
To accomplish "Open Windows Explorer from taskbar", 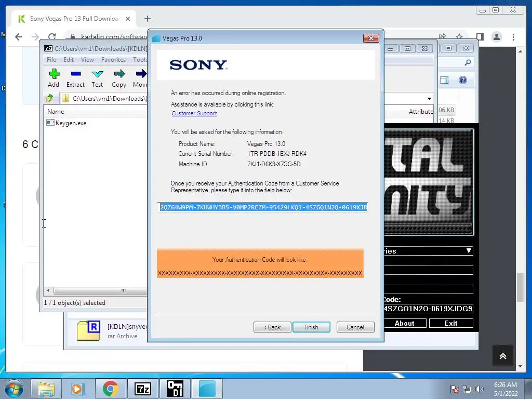I will (x=46, y=389).
